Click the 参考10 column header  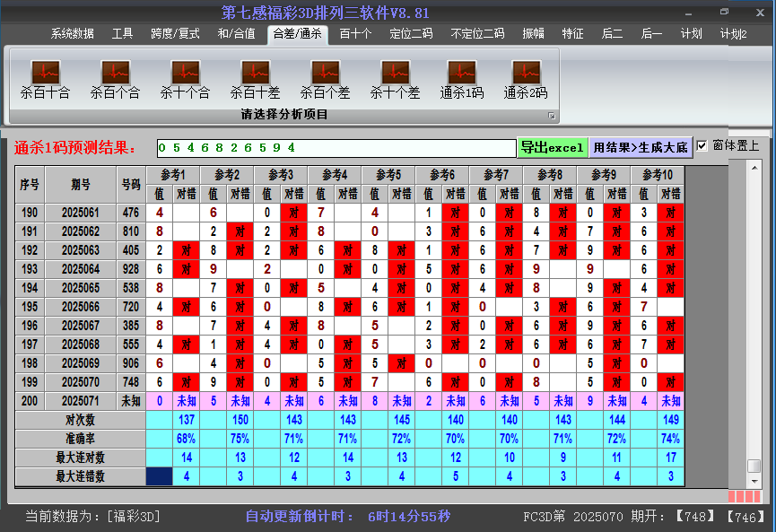pos(658,175)
